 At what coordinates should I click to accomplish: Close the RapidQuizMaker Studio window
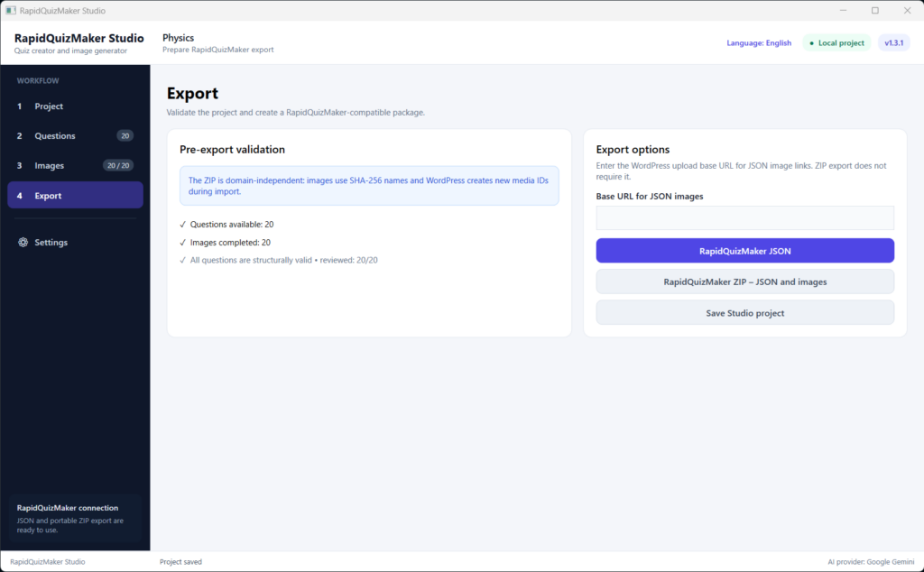pyautogui.click(x=908, y=11)
